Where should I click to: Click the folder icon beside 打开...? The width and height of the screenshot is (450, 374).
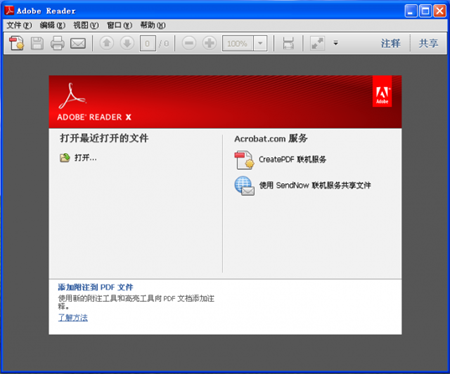tap(65, 158)
